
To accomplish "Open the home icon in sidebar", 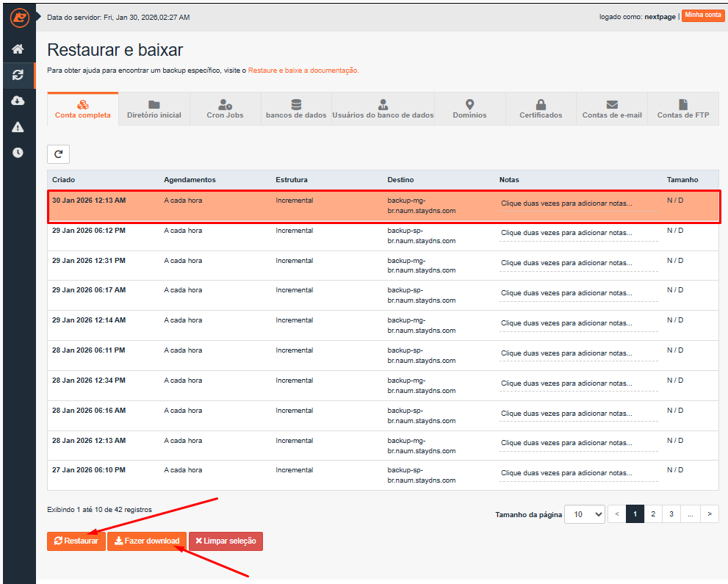I will point(18,49).
